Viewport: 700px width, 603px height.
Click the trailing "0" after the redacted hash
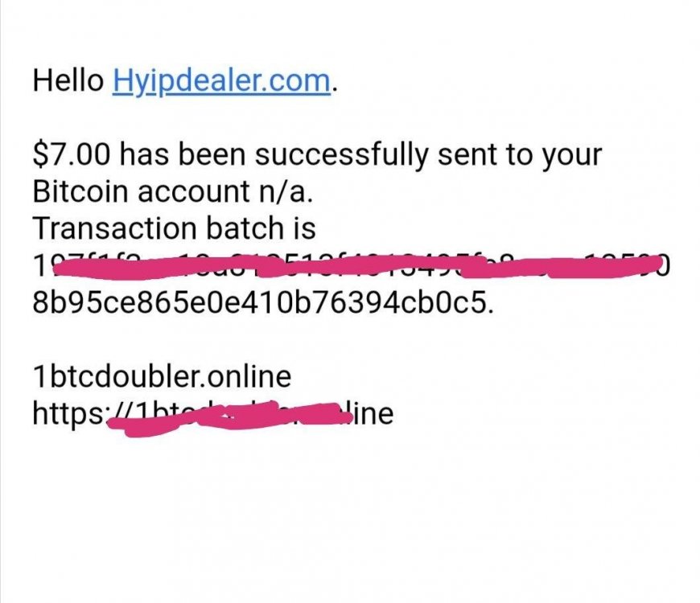pyautogui.click(x=664, y=267)
